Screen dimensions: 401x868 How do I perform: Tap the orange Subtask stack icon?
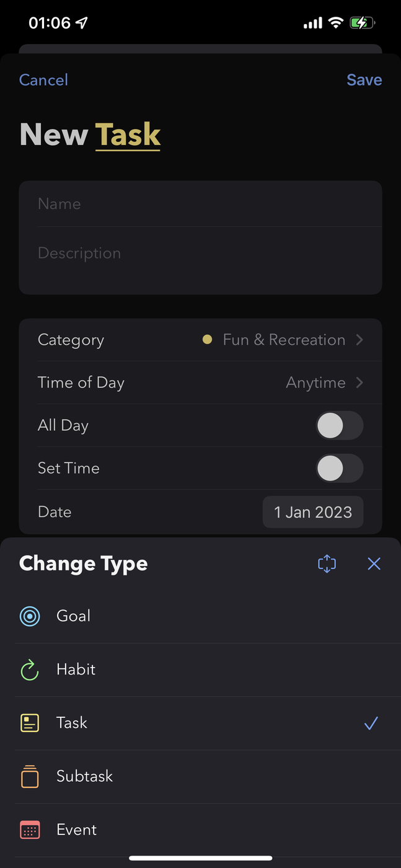(x=30, y=776)
